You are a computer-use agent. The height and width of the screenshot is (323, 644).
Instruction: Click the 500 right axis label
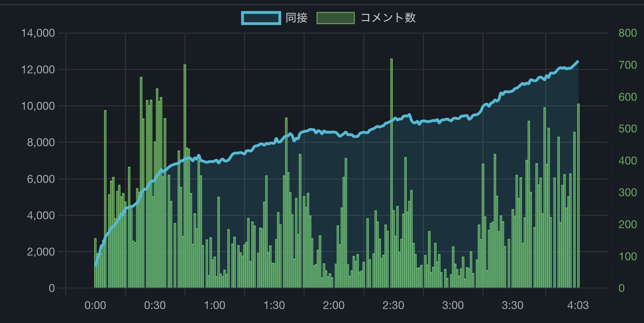click(628, 129)
